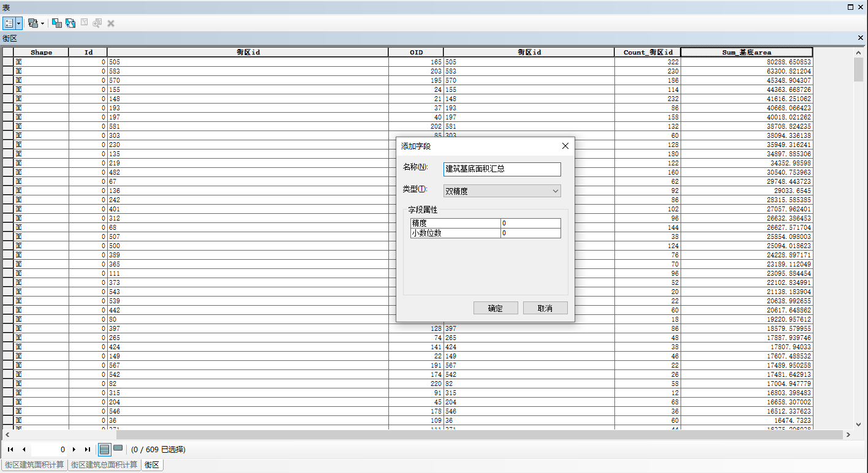Image resolution: width=868 pixels, height=473 pixels.
Task: Click the Switch Selection icon
Action: pos(70,23)
